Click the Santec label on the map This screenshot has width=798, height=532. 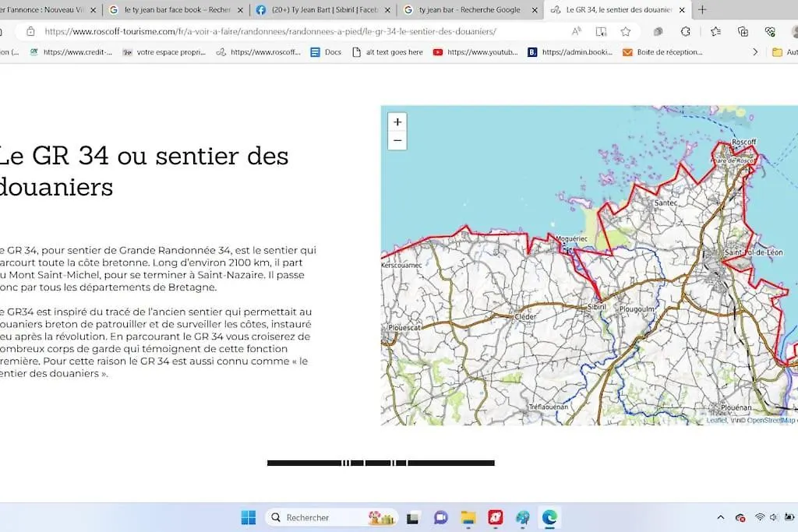(666, 203)
